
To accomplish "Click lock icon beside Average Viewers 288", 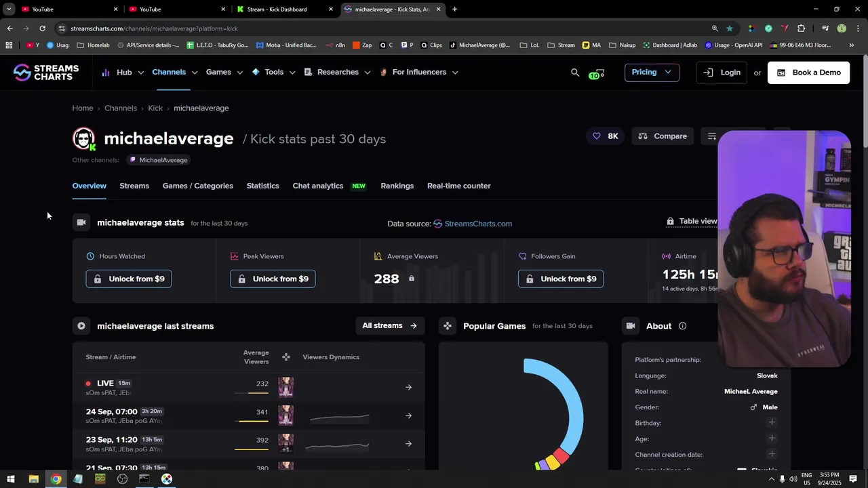I will click(411, 279).
